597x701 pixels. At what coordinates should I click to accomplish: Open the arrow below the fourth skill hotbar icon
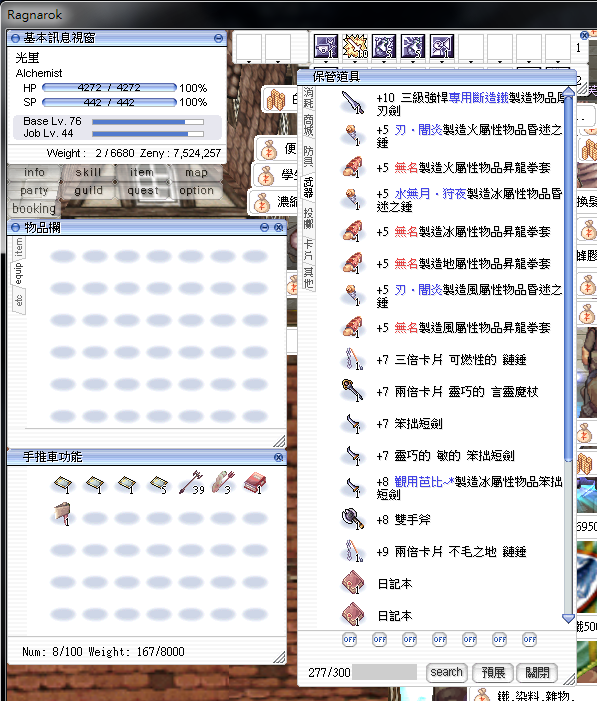click(x=413, y=62)
